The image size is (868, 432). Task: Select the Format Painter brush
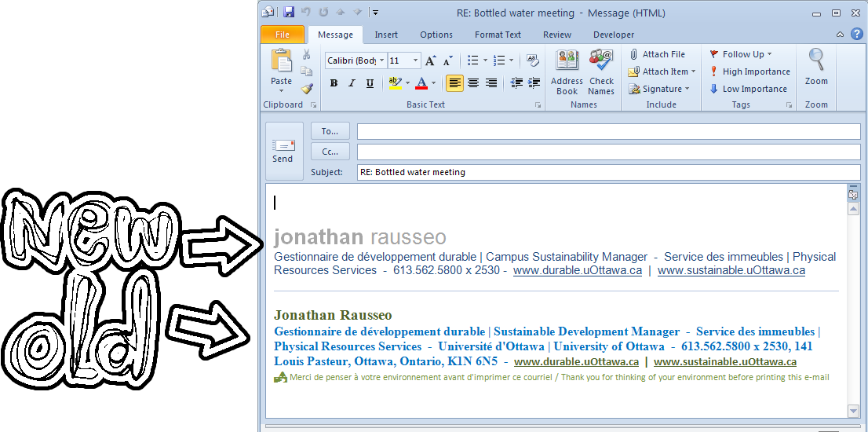(306, 89)
